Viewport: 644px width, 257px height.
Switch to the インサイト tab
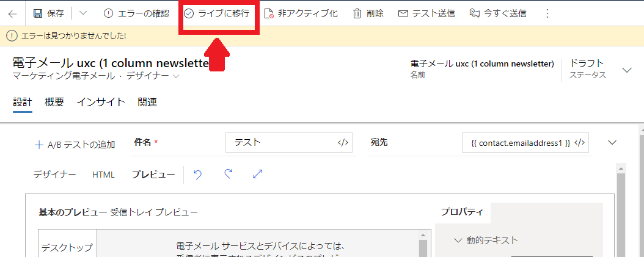[x=101, y=103]
